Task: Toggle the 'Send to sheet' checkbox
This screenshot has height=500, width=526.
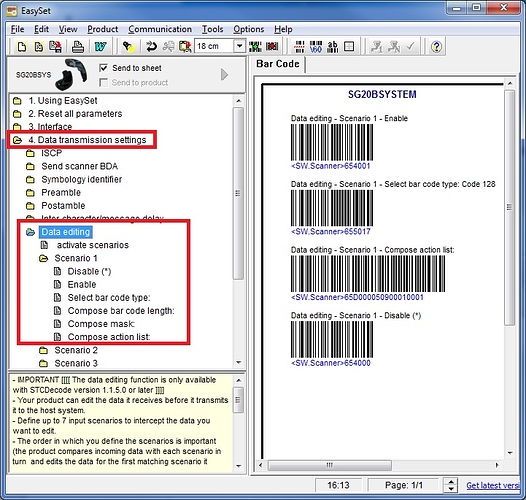Action: click(x=103, y=68)
